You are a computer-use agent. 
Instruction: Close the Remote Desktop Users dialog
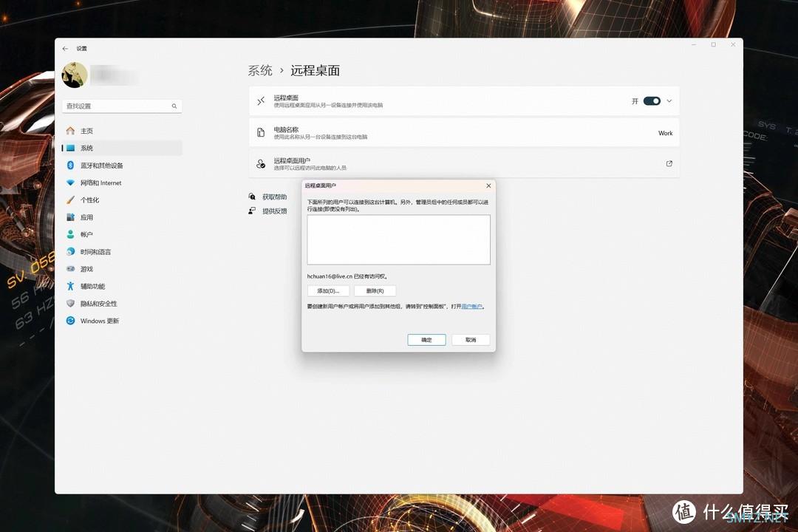pyautogui.click(x=488, y=185)
